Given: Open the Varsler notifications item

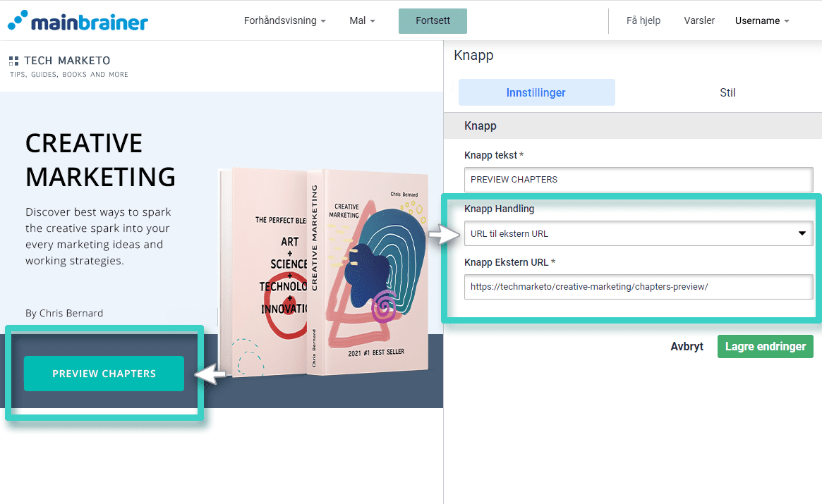Looking at the screenshot, I should [699, 20].
